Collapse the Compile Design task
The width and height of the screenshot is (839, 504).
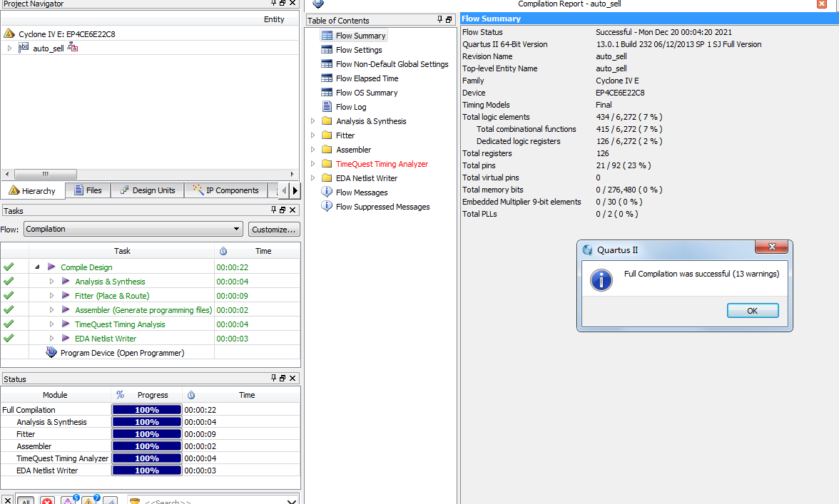click(37, 267)
